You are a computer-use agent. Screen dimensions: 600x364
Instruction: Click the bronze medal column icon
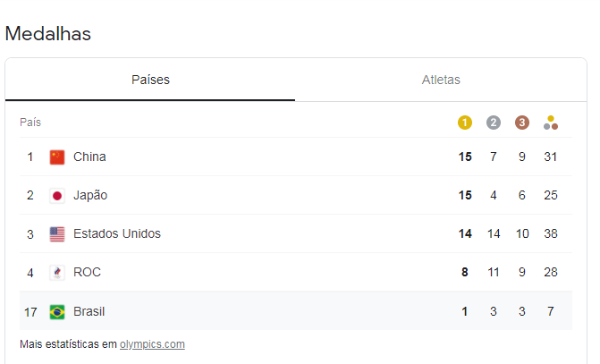(x=522, y=123)
